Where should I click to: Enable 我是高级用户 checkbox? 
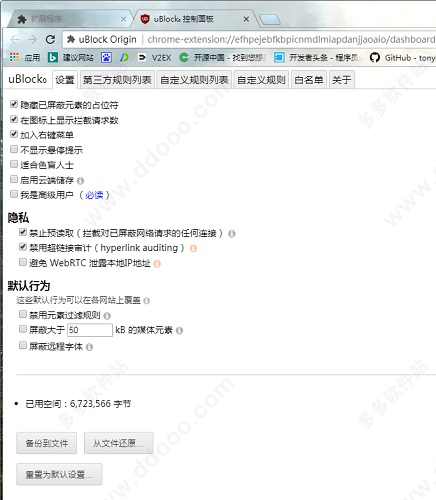(x=14, y=194)
